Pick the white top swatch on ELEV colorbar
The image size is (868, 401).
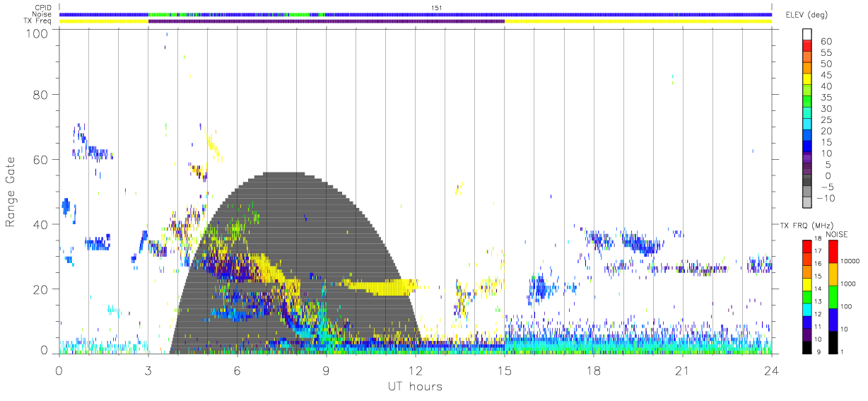click(x=807, y=35)
